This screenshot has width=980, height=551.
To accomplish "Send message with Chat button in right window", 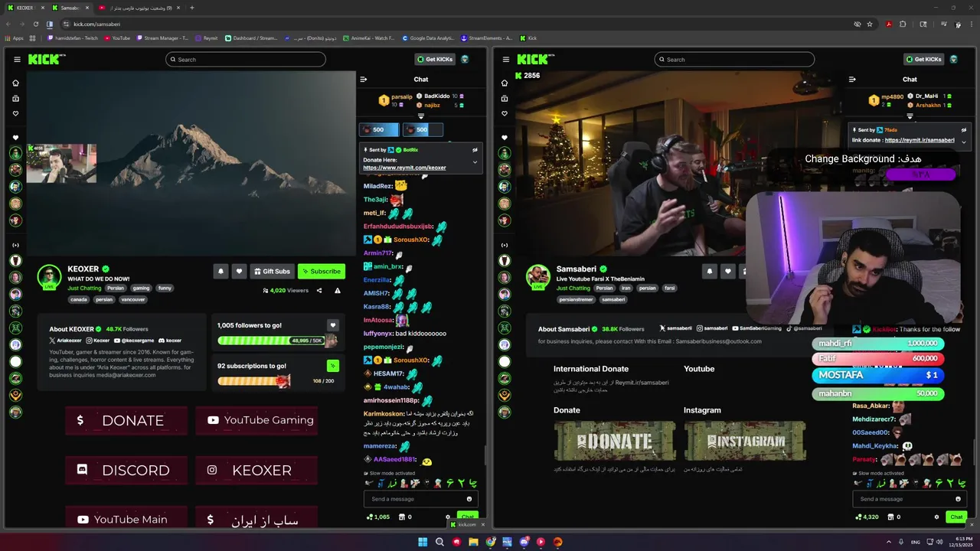I will 956,517.
